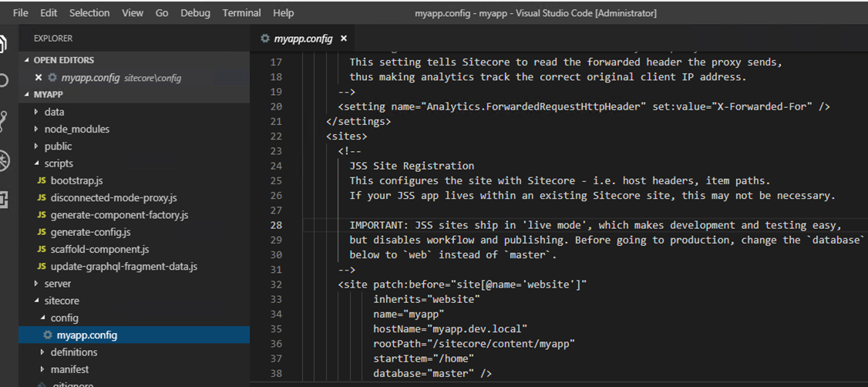
Task: Click JS icon beside scaffold-component.js
Action: pos(42,249)
